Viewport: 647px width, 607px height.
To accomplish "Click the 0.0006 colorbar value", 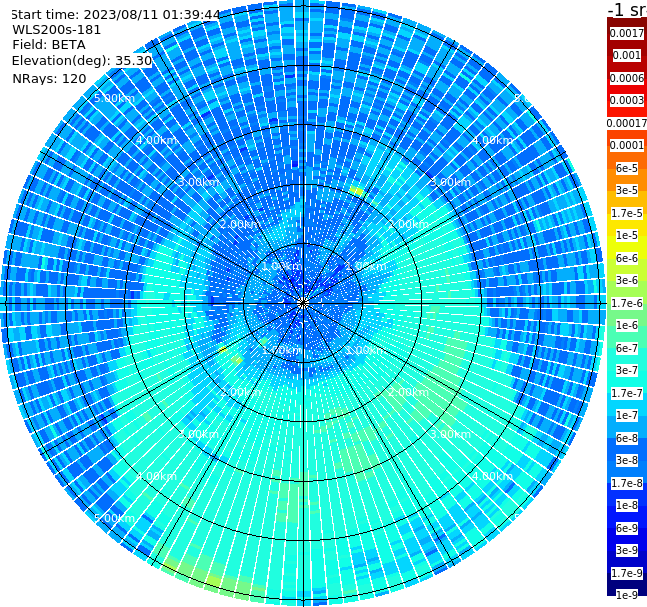I will point(627,78).
